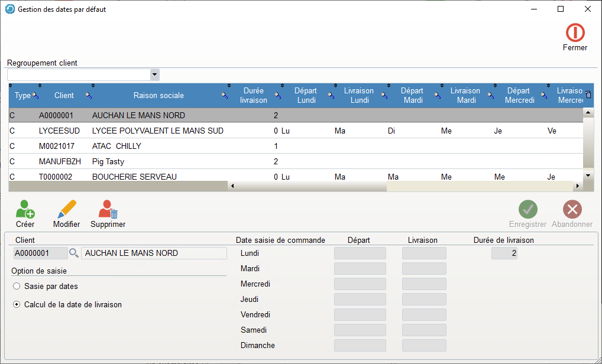Click the table trash icon at header right

(x=588, y=95)
